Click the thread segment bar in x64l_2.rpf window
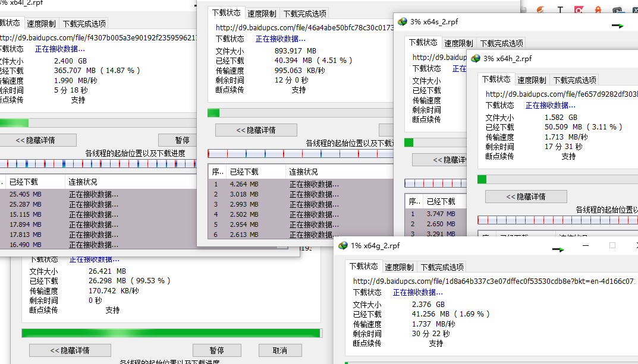Image resolution: width=638 pixels, height=364 pixels. coord(99,164)
